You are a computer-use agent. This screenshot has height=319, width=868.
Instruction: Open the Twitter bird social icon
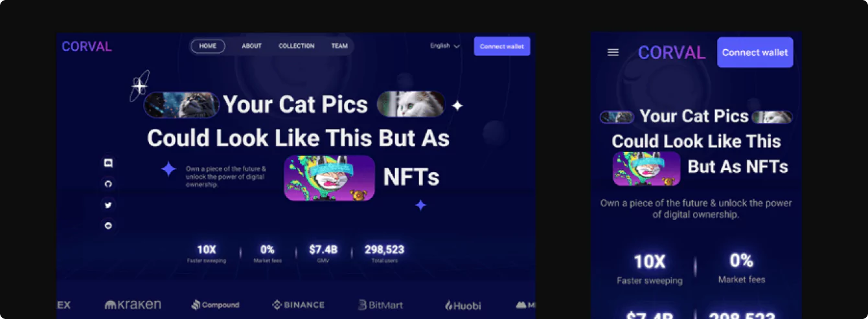click(108, 204)
